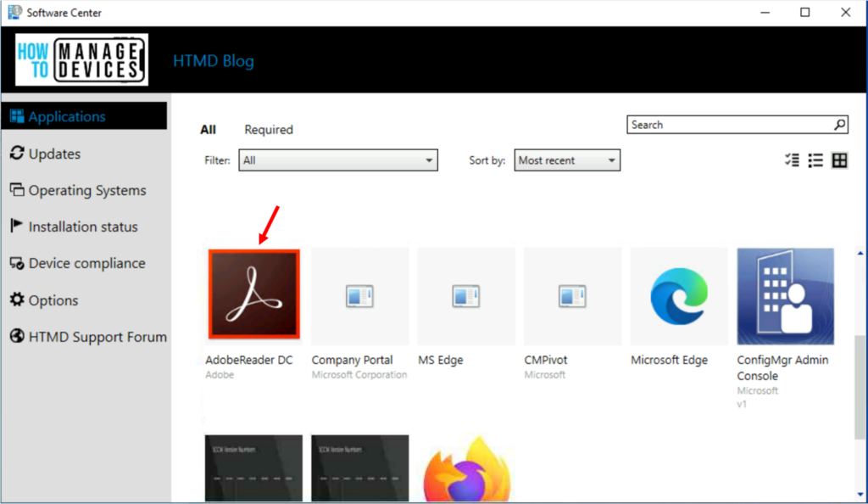Click the Device compliance icon in sidebar

[17, 263]
